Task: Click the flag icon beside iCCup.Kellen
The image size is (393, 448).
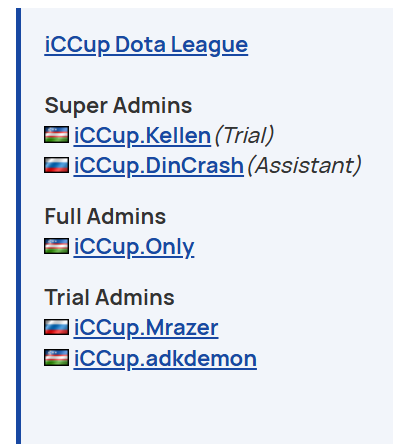Action: pyautogui.click(x=57, y=134)
